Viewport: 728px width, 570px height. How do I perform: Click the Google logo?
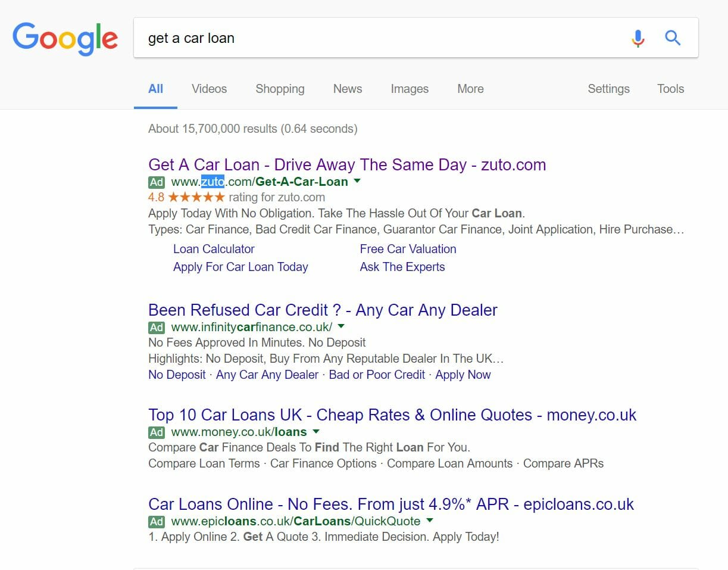(65, 39)
